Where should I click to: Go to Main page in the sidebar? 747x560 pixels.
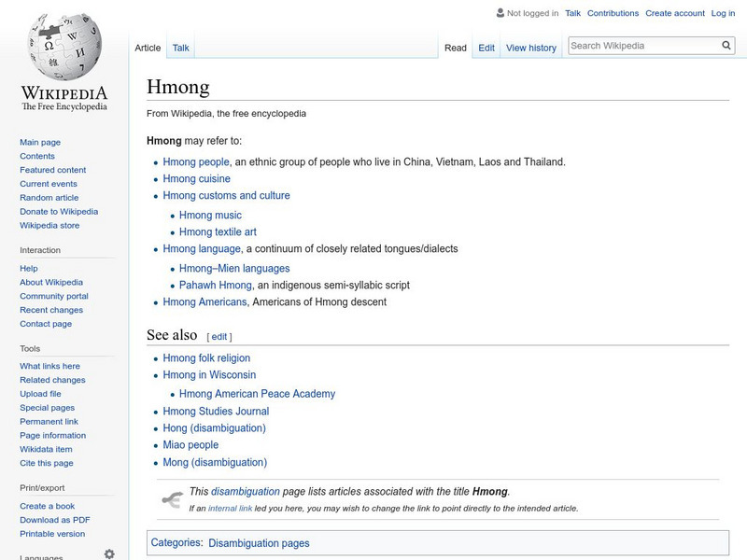(x=40, y=142)
